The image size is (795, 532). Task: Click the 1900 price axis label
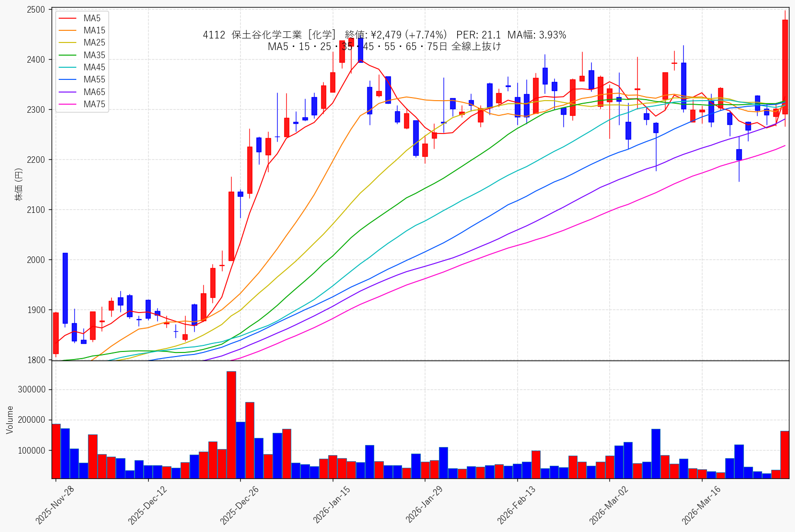coord(36,310)
